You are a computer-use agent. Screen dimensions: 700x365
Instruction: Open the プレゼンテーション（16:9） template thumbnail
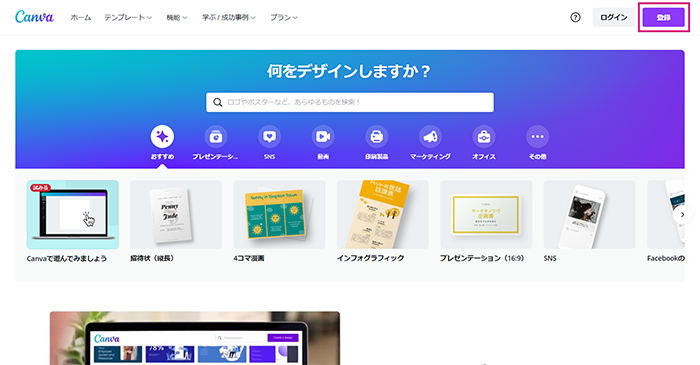[x=486, y=214]
